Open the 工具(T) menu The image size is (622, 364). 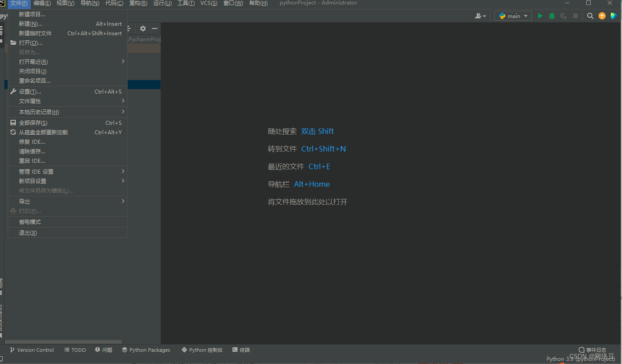pos(186,3)
